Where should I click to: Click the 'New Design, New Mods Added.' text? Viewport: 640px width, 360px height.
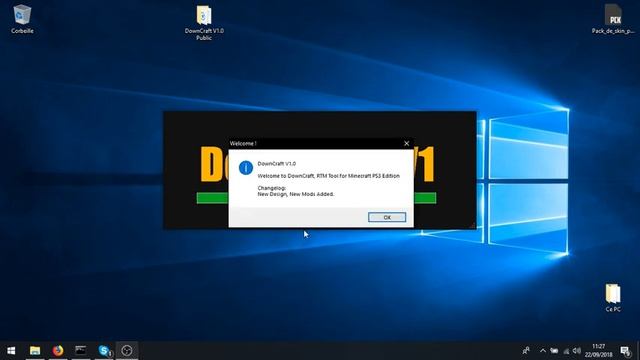(296, 194)
